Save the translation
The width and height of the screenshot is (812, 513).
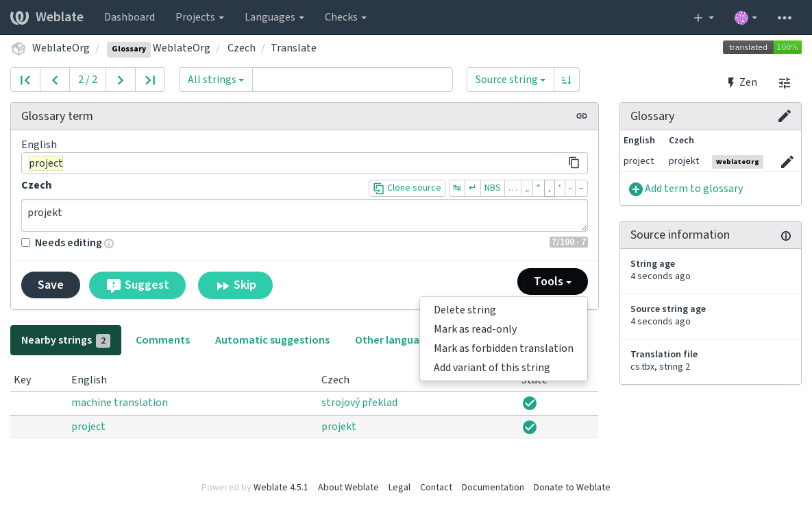click(51, 285)
